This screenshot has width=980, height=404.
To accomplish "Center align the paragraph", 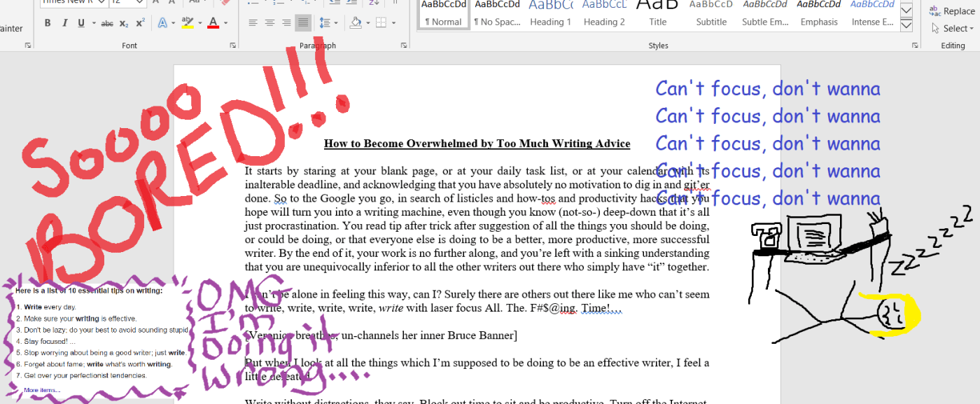I will [x=269, y=23].
